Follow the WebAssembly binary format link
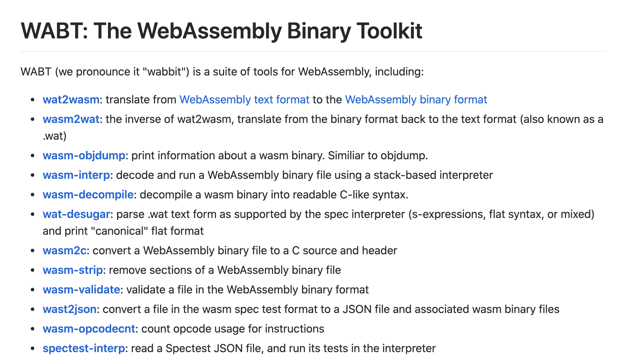Viewport: 625px width, 364px height. (416, 100)
